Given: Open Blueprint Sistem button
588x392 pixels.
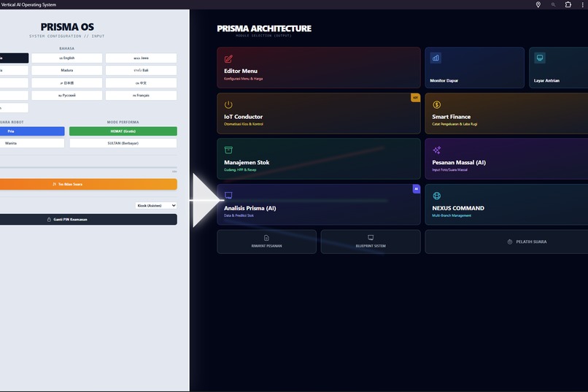Looking at the screenshot, I should pos(371,242).
